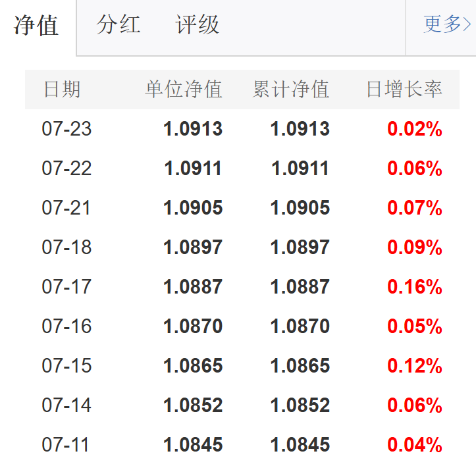Screen dimensions: 476x468
Task: Click cumulative value 1.0887 in 07-17 row
Action: tap(300, 286)
